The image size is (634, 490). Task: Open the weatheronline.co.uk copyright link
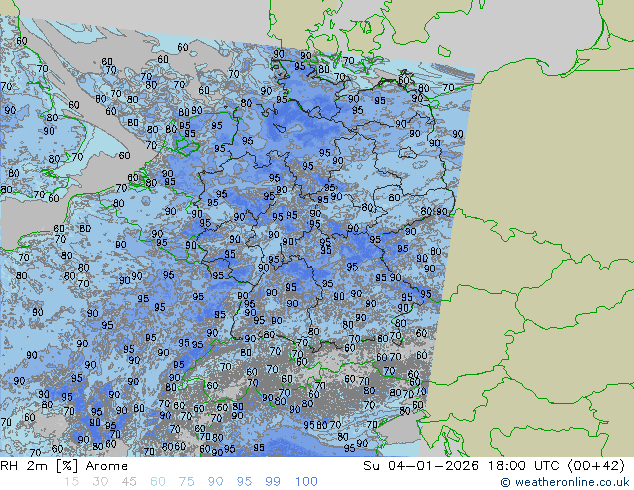(565, 482)
